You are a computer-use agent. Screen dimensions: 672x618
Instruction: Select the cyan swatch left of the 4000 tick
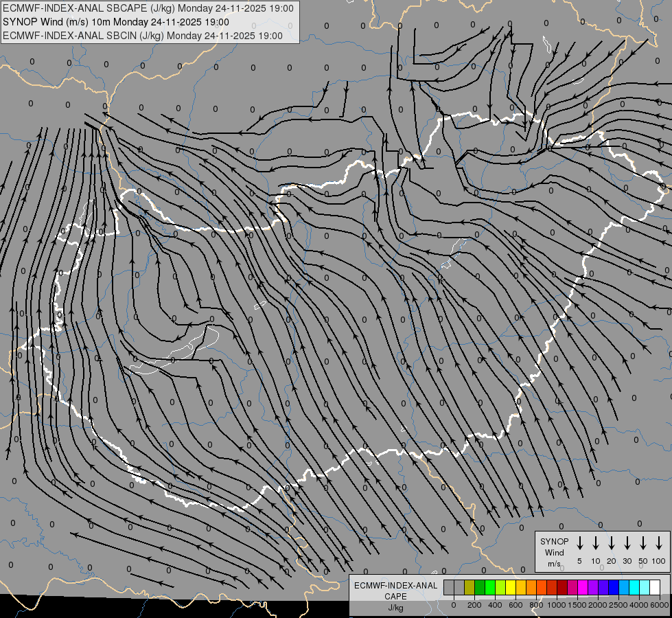tap(634, 588)
